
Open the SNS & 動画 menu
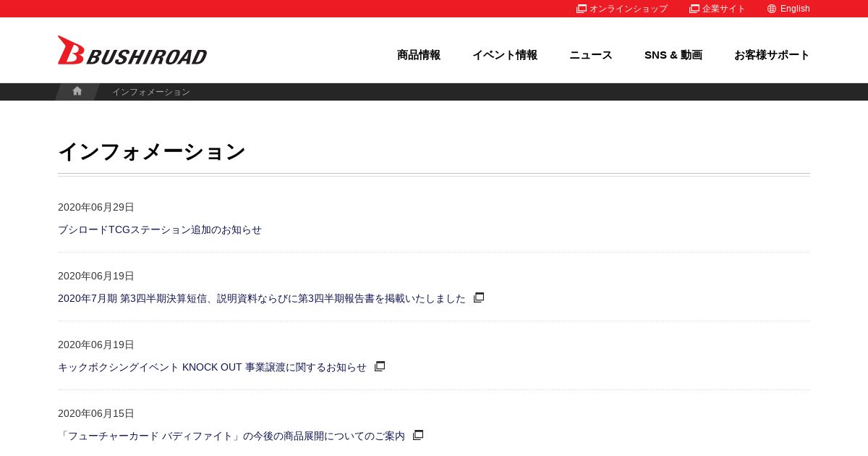(x=673, y=55)
